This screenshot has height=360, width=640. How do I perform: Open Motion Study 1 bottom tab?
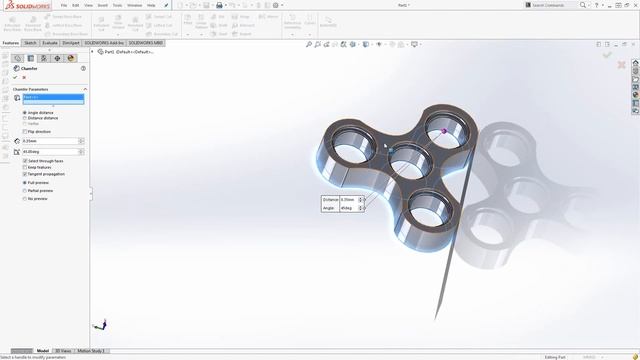(x=91, y=351)
